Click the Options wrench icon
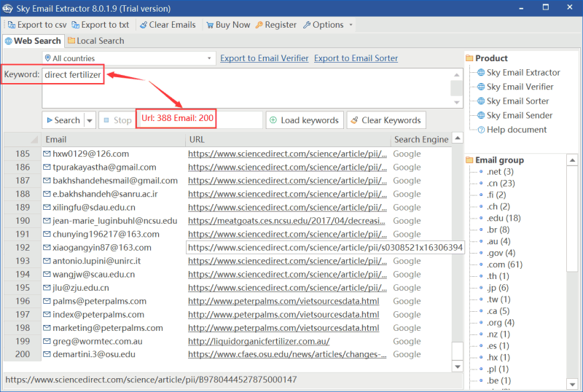Screen dimensions: 583x392 point(307,25)
